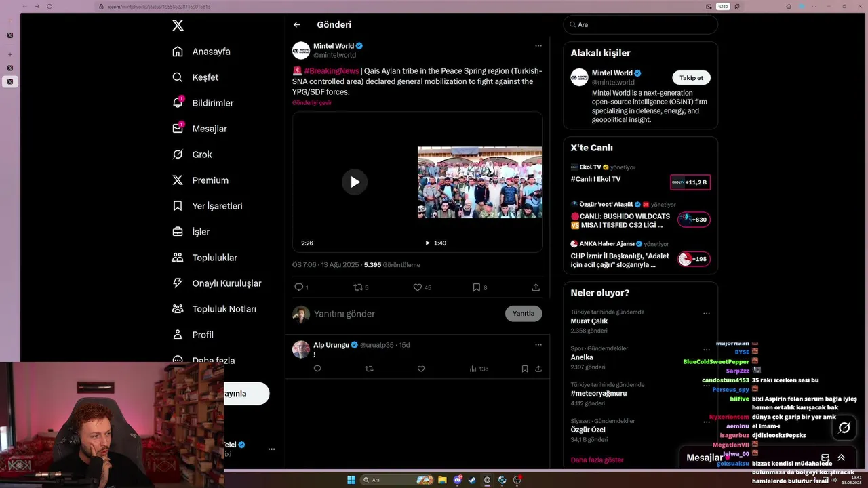Open Mintel World post avatar

coord(301,50)
